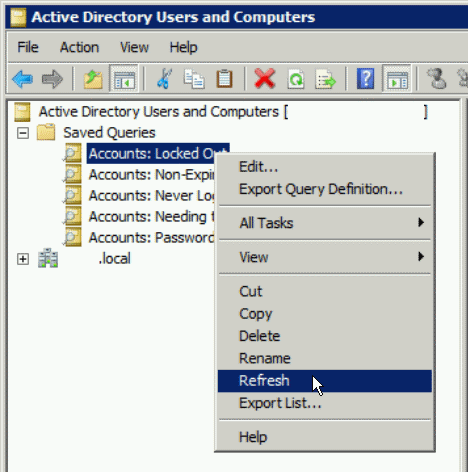Choose Help from context menu
The image size is (468, 472).
click(325, 437)
